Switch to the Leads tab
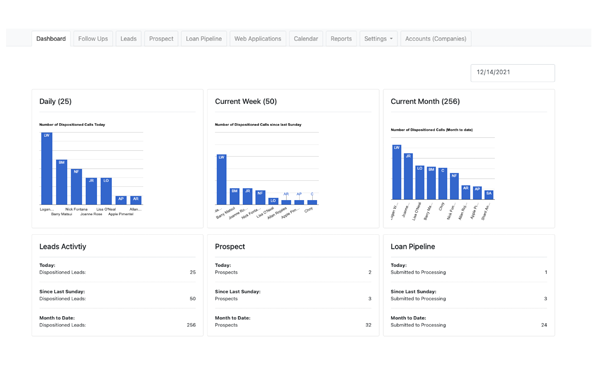The image size is (600, 371). 129,39
